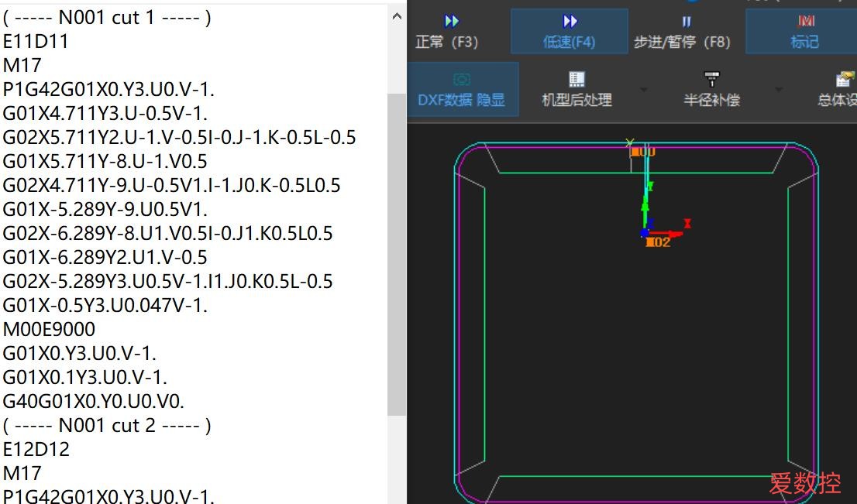The width and height of the screenshot is (857, 504).
Task: Start normal speed simulation (F3)
Action: (x=447, y=31)
